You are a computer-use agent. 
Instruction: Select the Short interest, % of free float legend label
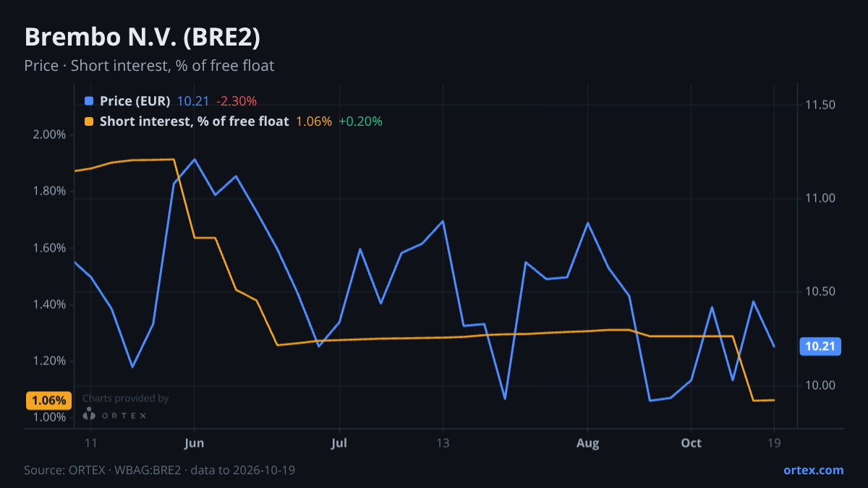click(x=194, y=121)
